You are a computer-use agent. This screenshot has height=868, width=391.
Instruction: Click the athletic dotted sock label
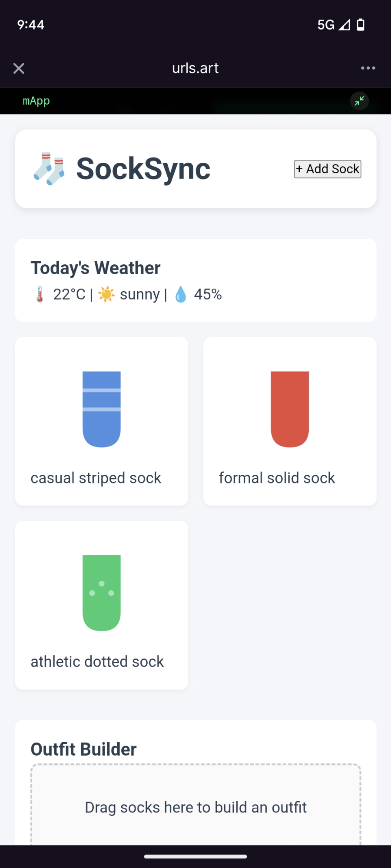pyautogui.click(x=97, y=661)
